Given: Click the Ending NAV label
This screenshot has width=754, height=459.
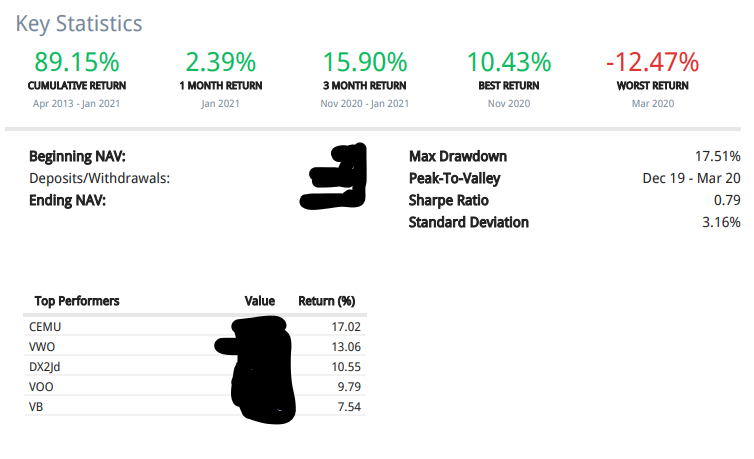Looking at the screenshot, I should tap(67, 200).
